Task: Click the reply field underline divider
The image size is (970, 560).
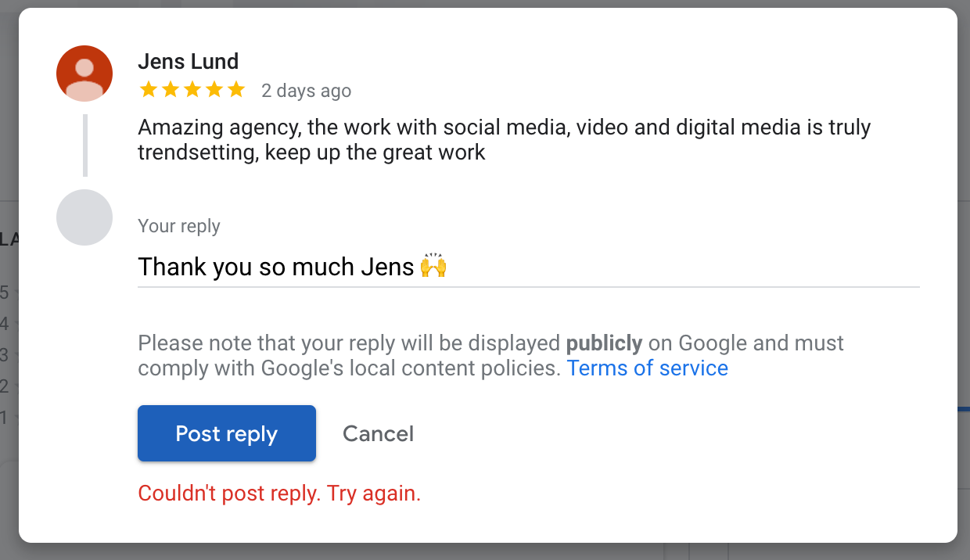Action: click(528, 288)
